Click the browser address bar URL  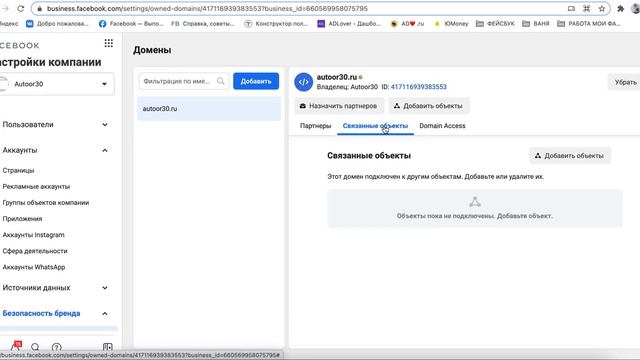[207, 9]
